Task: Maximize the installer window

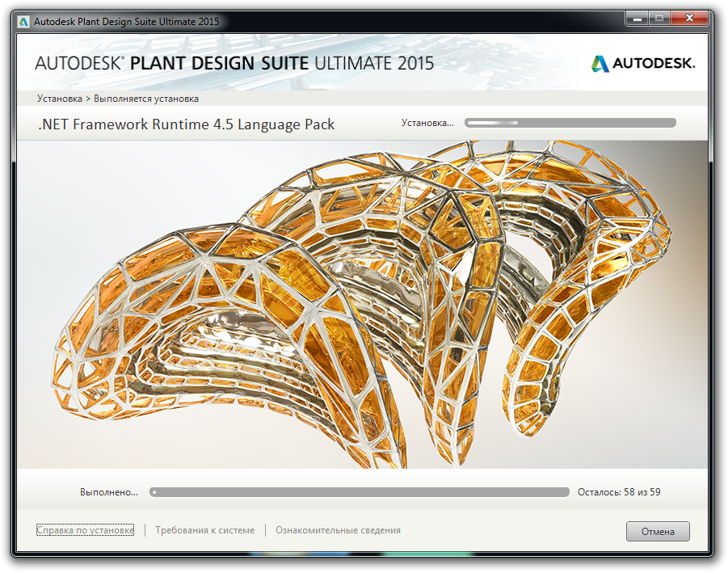Action: [659, 19]
